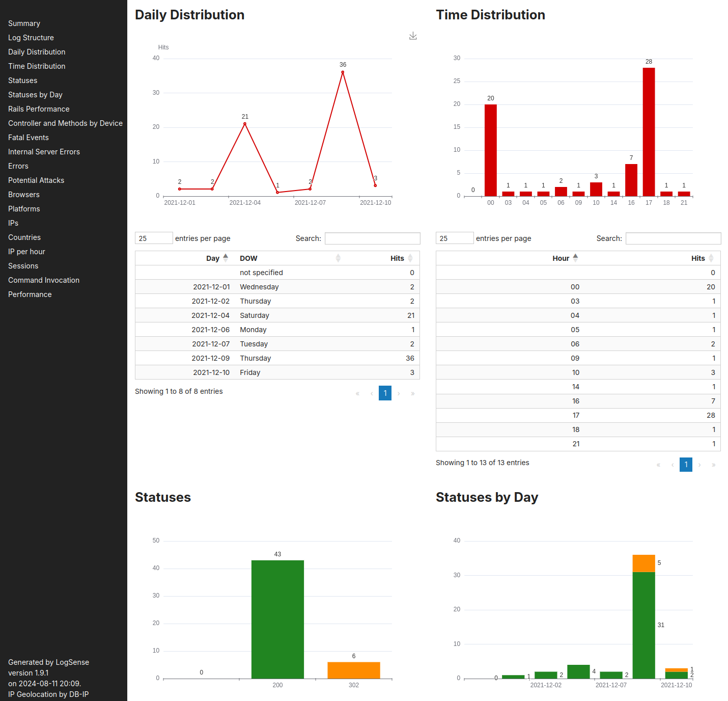
Task: Sort Time table by Hour column arrow
Action: coord(575,258)
